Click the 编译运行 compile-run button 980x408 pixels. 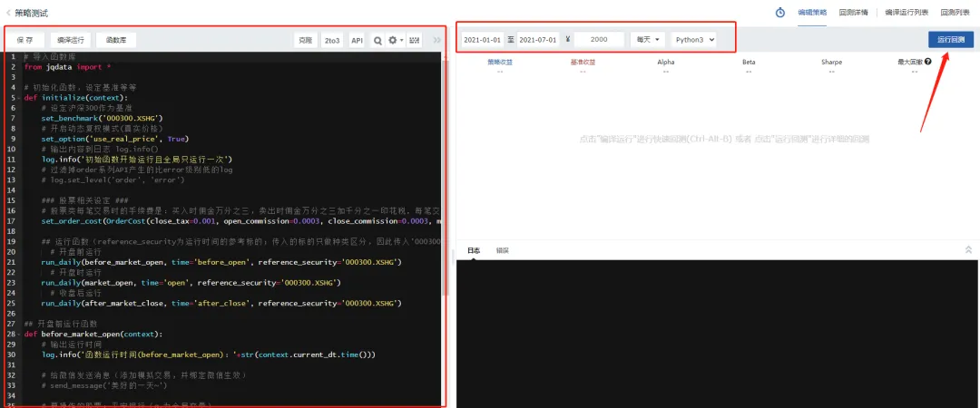(x=71, y=40)
